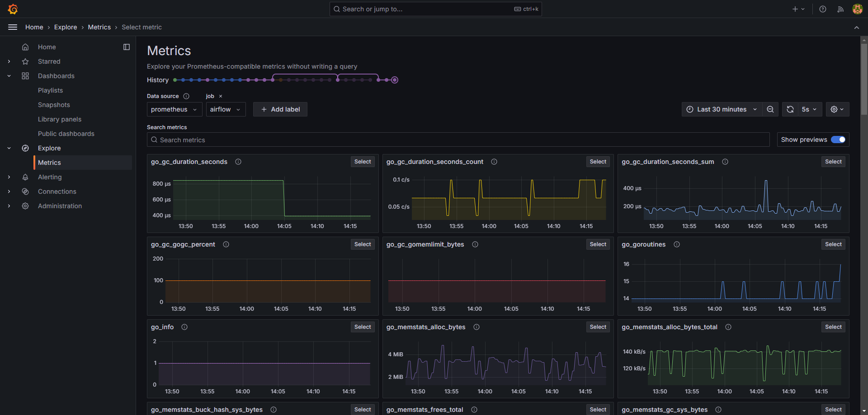Click the Home breadcrumb link
The image size is (868, 415).
coord(34,27)
